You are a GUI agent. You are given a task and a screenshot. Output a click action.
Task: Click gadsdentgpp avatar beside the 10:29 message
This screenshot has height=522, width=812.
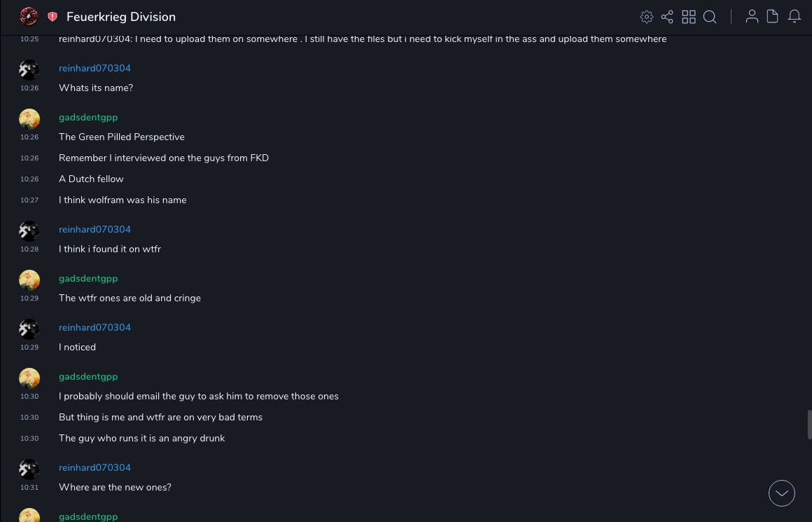[x=29, y=280]
